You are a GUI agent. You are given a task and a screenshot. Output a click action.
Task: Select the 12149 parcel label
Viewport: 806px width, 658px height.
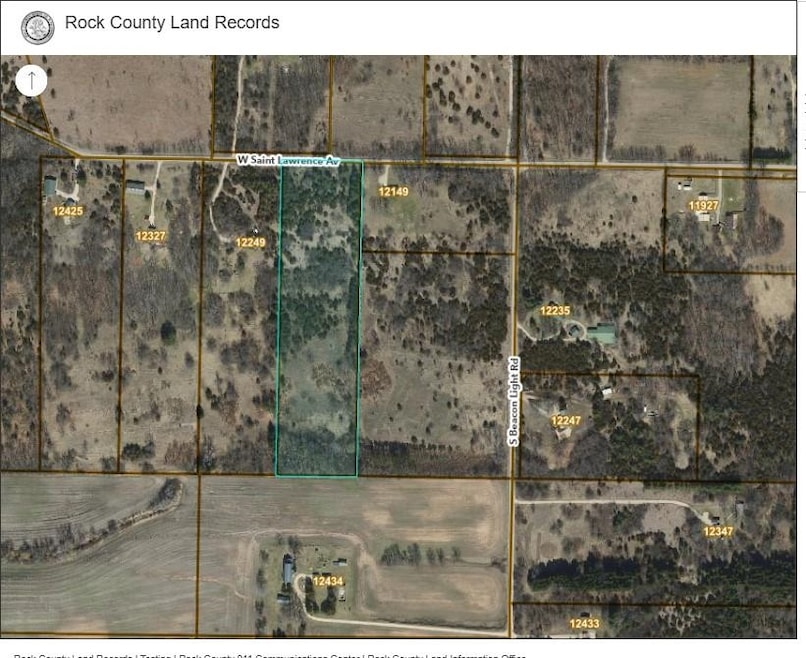pos(393,191)
